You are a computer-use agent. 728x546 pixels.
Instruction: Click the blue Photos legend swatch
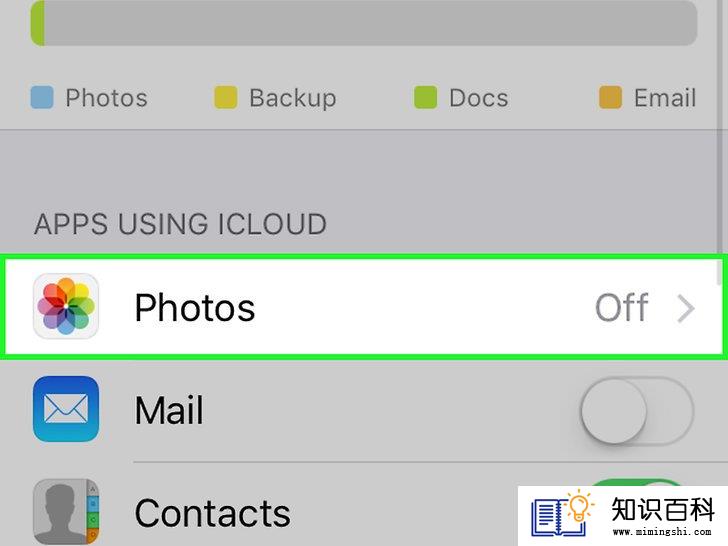click(42, 97)
